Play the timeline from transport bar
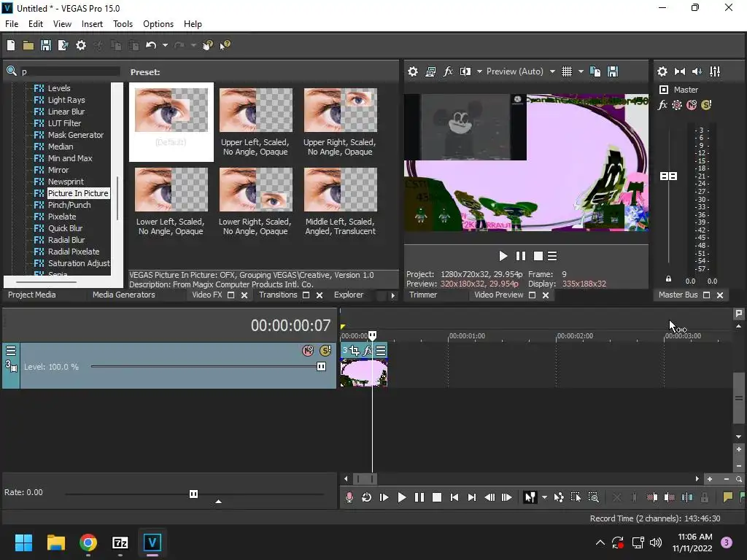The image size is (747, 560). point(402,497)
